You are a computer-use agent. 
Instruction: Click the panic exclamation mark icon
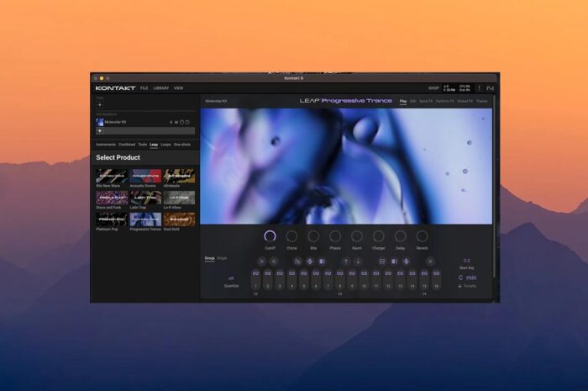tap(479, 88)
